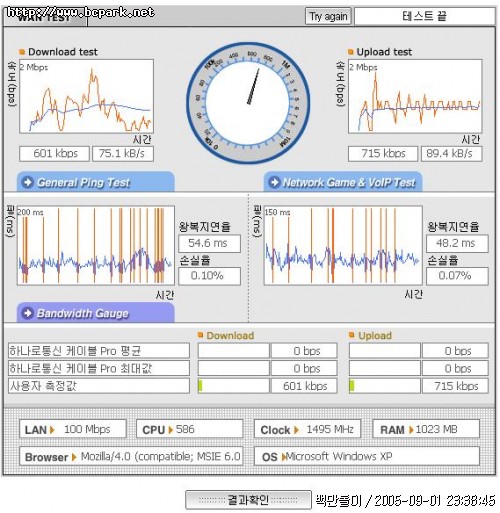
Task: Select the General Ping Test tab
Action: click(x=96, y=182)
